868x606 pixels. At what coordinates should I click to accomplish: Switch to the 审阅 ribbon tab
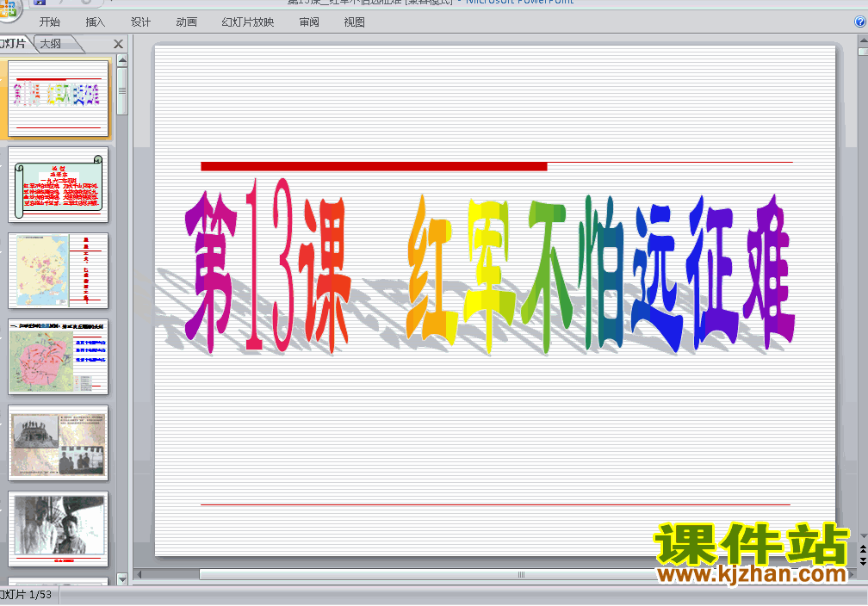coord(309,22)
